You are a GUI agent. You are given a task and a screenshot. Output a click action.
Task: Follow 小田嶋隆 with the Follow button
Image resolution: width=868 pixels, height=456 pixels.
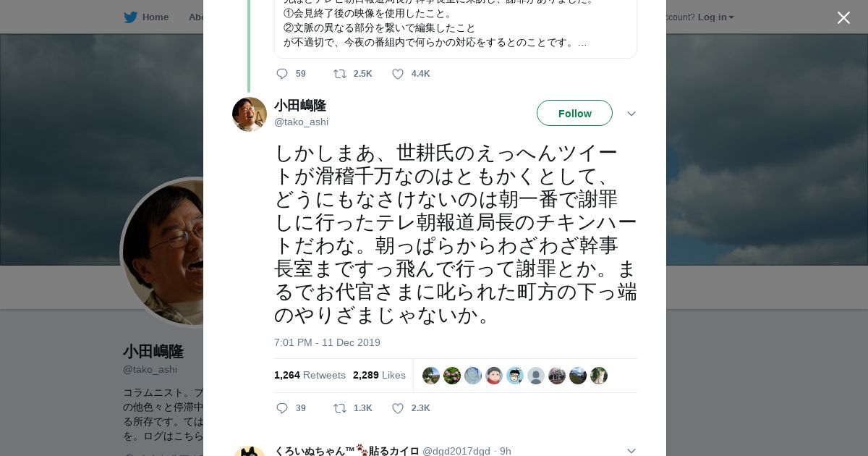pos(574,113)
